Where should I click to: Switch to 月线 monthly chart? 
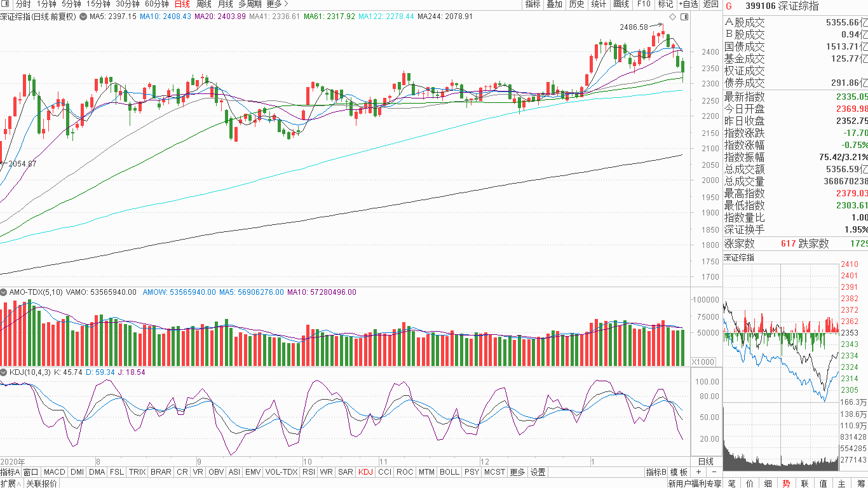click(226, 4)
